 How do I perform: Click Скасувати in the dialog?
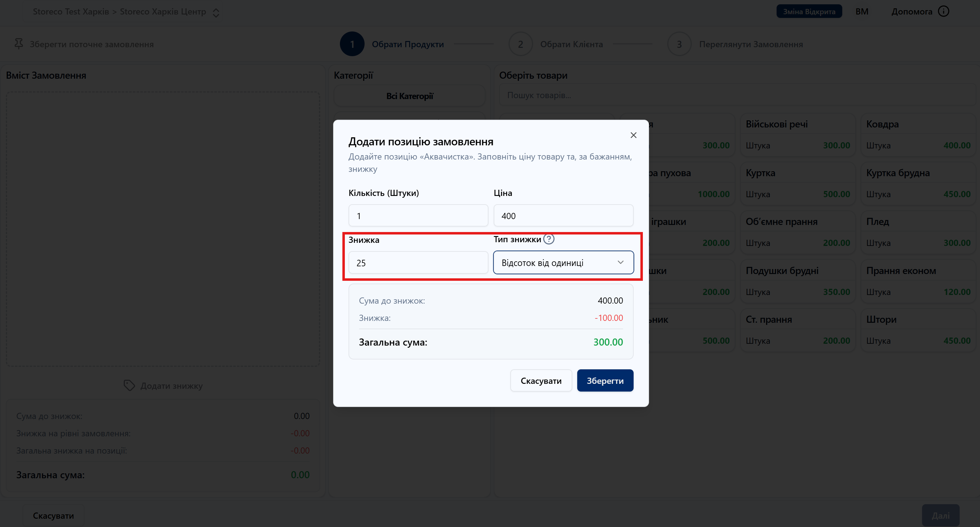541,380
